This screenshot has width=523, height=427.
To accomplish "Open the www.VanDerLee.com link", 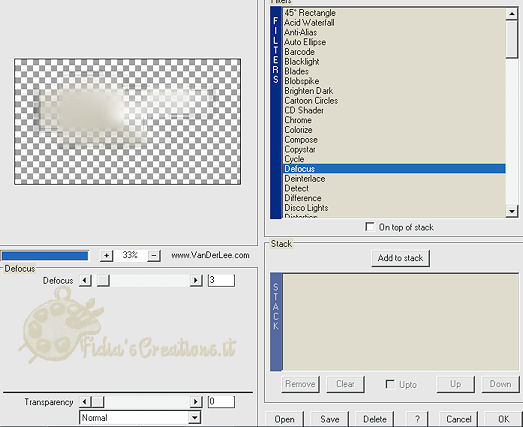I will tap(210, 255).
